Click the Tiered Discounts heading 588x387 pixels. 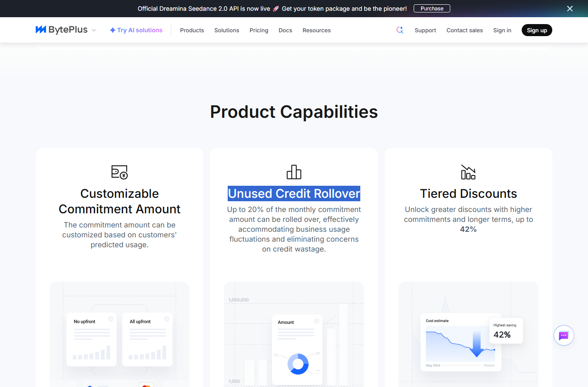pyautogui.click(x=468, y=193)
